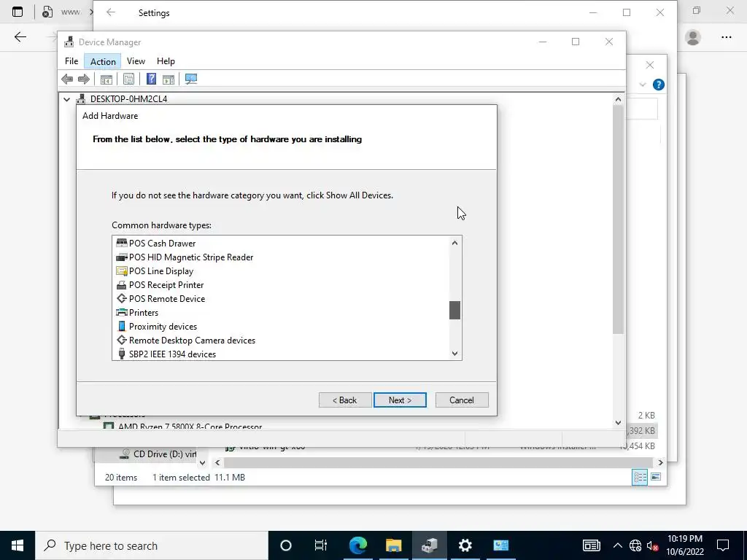The height and width of the screenshot is (560, 747).
Task: Select POS Cash Drawer icon in list
Action: [122, 243]
